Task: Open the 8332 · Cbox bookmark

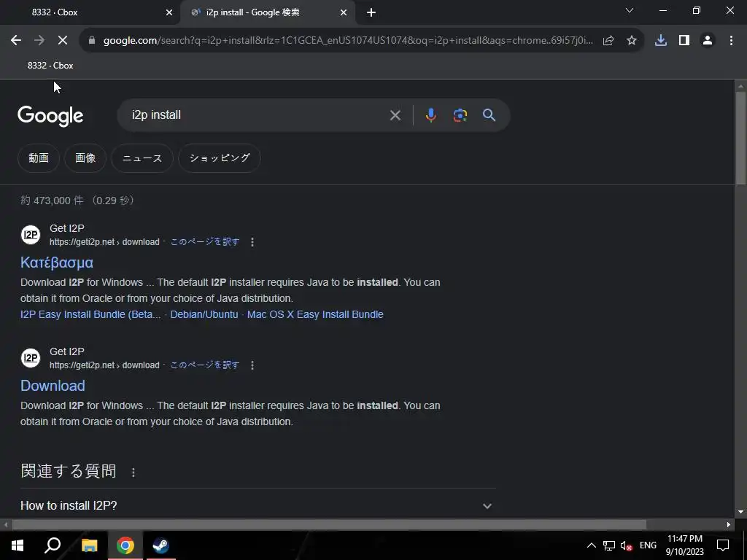Action: [50, 66]
